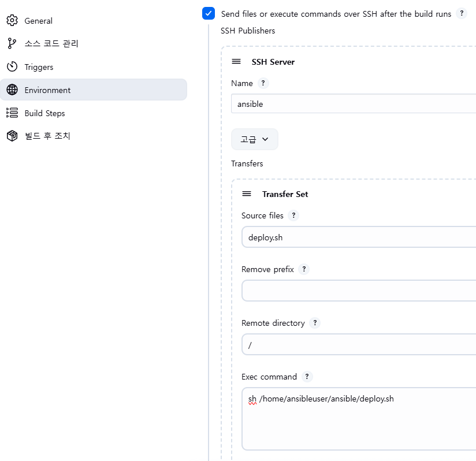Click the Triggers clock icon
Image resolution: width=476 pixels, height=461 pixels.
point(12,66)
